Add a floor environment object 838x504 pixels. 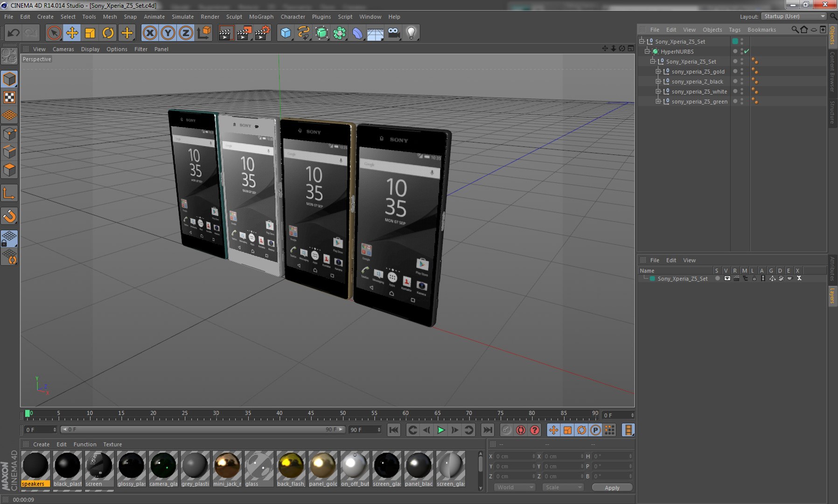pos(375,33)
